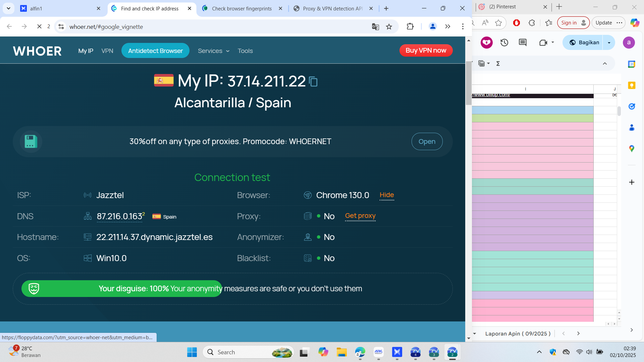Open the Bagikan share dropdown arrow
Screen dimensions: 644x362
click(x=609, y=43)
